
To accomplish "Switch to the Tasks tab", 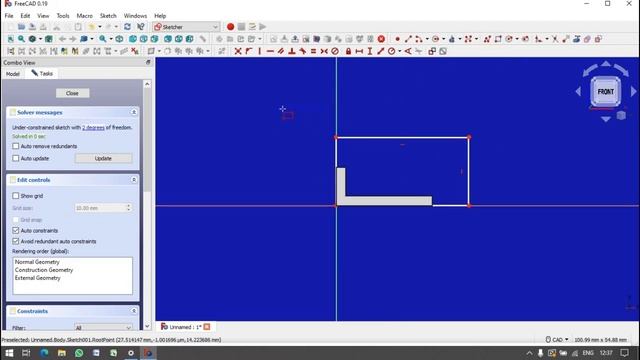I will click(x=42, y=73).
